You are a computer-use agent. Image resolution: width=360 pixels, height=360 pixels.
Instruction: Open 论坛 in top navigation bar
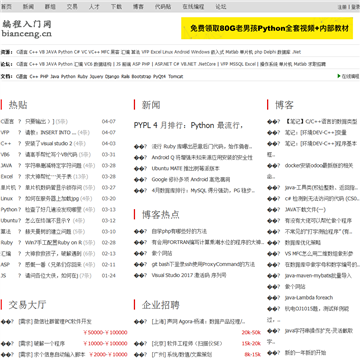[x=221, y=6]
